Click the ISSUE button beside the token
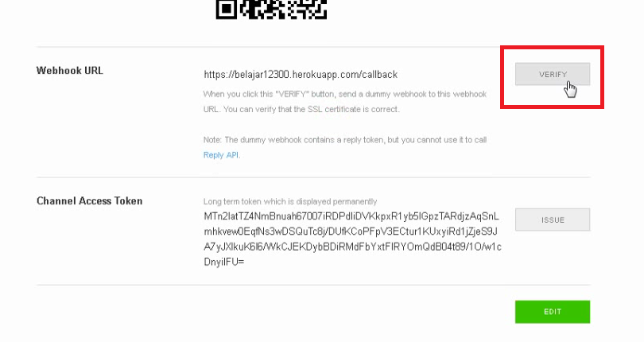This screenshot has height=342, width=644. click(x=553, y=220)
